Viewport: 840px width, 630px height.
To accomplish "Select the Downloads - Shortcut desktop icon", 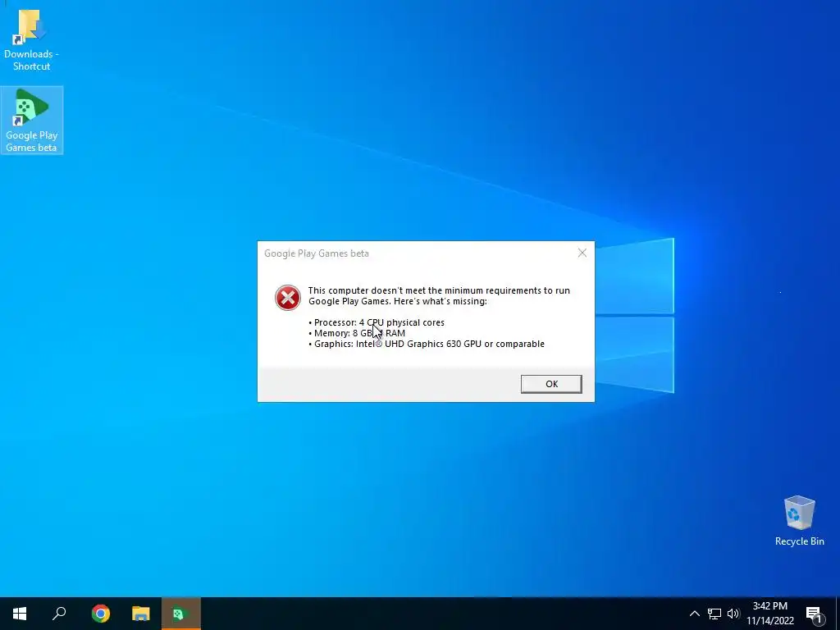I will [31, 39].
